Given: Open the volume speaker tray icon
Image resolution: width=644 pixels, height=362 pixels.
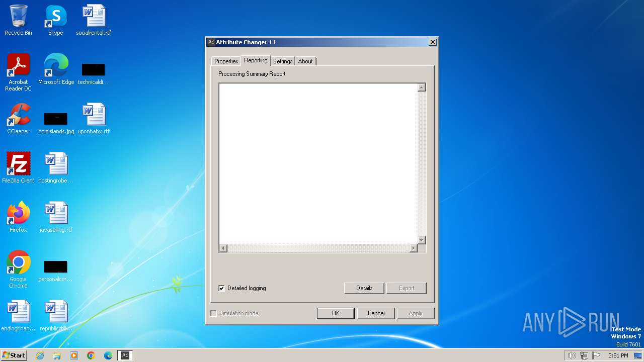Looking at the screenshot, I should (x=572, y=355).
